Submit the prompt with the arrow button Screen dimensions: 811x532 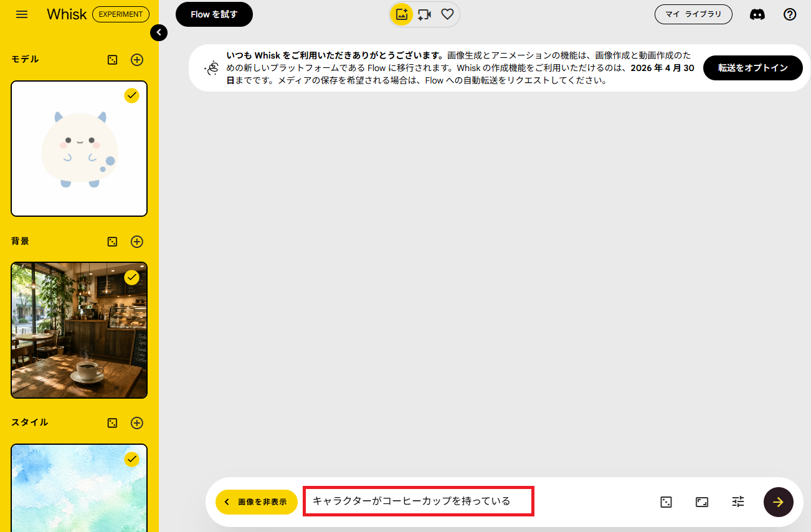[779, 502]
